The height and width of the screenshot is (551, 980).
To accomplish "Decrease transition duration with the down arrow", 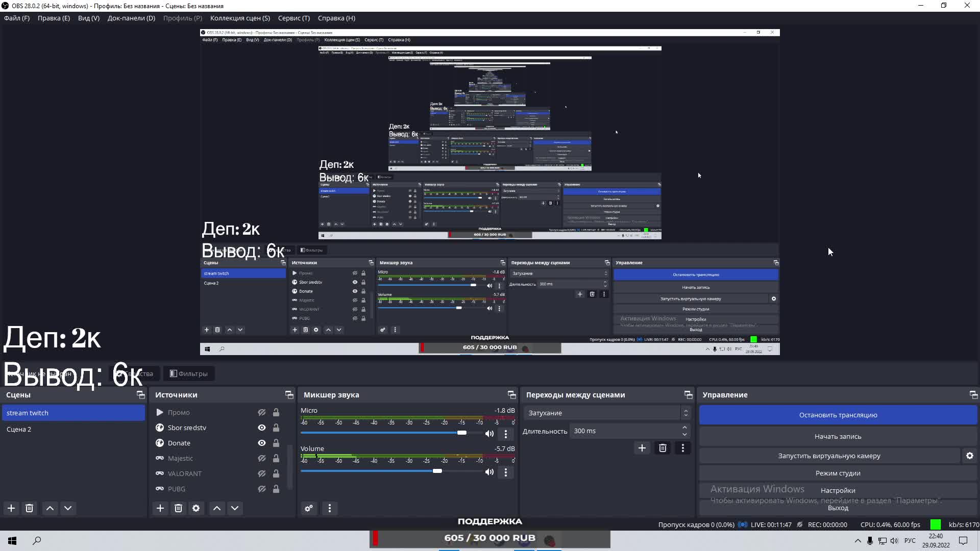I will pyautogui.click(x=684, y=435).
